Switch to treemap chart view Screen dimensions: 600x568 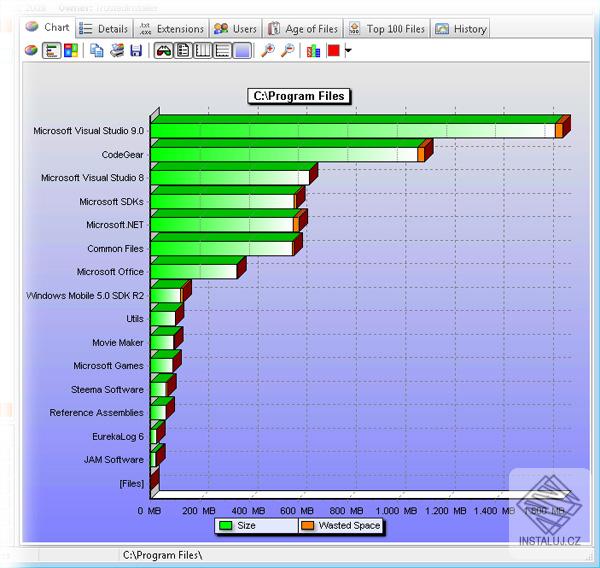[71, 50]
